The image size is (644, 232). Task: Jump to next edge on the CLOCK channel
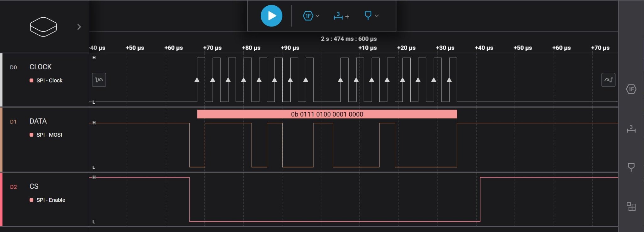(608, 80)
